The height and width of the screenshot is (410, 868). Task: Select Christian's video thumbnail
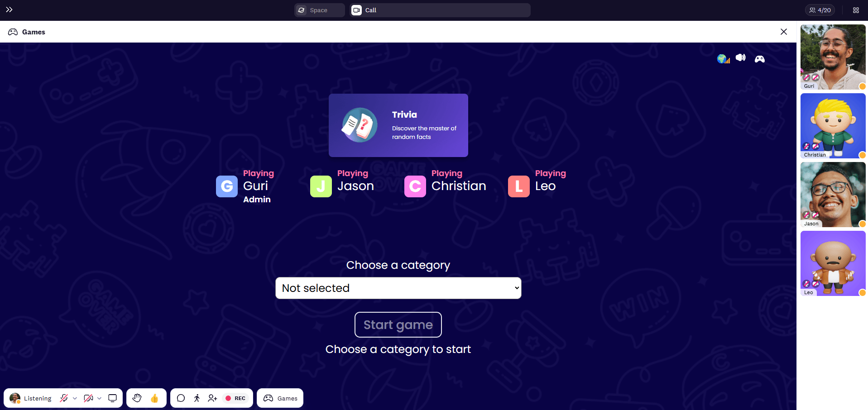pyautogui.click(x=833, y=126)
